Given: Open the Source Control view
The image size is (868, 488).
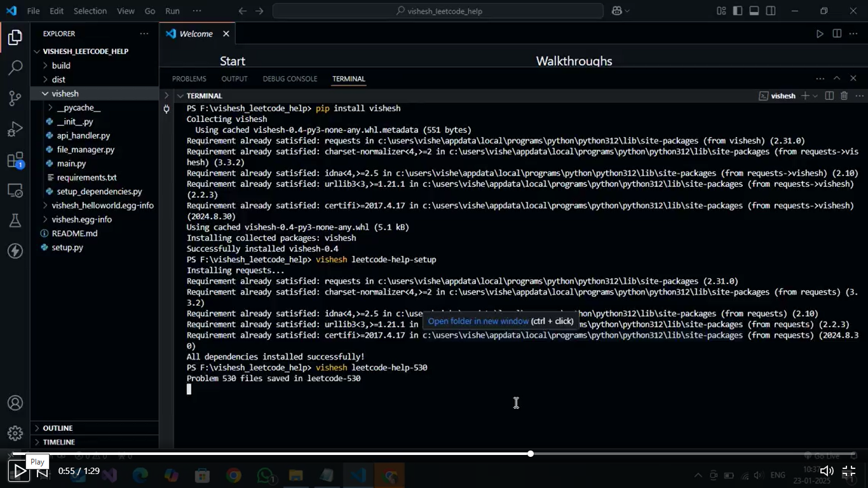Looking at the screenshot, I should 15,98.
